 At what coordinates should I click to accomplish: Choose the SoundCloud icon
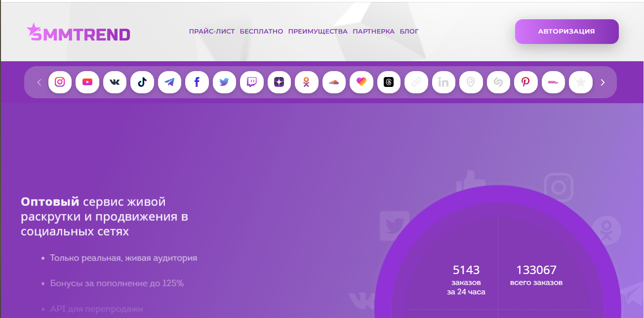click(334, 82)
